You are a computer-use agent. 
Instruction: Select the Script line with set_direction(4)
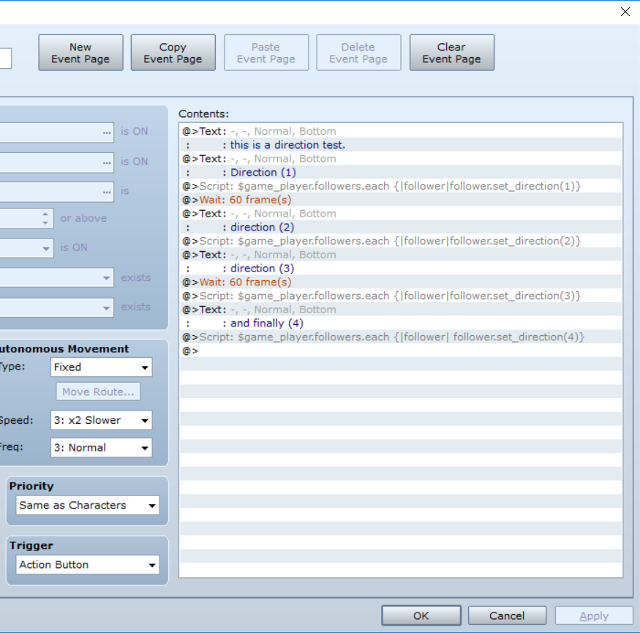pos(401,337)
